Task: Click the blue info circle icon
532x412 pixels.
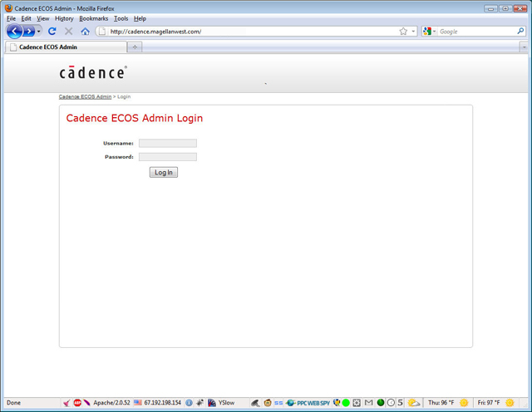Action: pyautogui.click(x=189, y=403)
